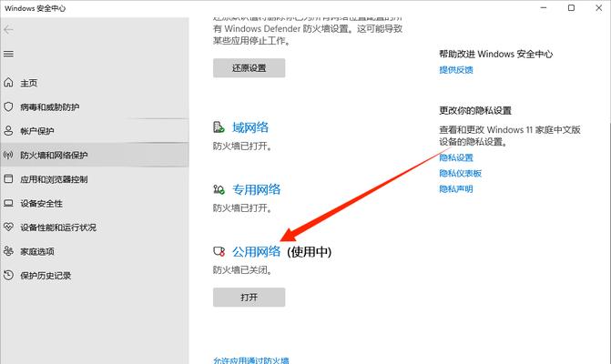Click the shield icon for 病毒和威胁防护
Image resolution: width=611 pixels, height=364 pixels.
(8, 106)
